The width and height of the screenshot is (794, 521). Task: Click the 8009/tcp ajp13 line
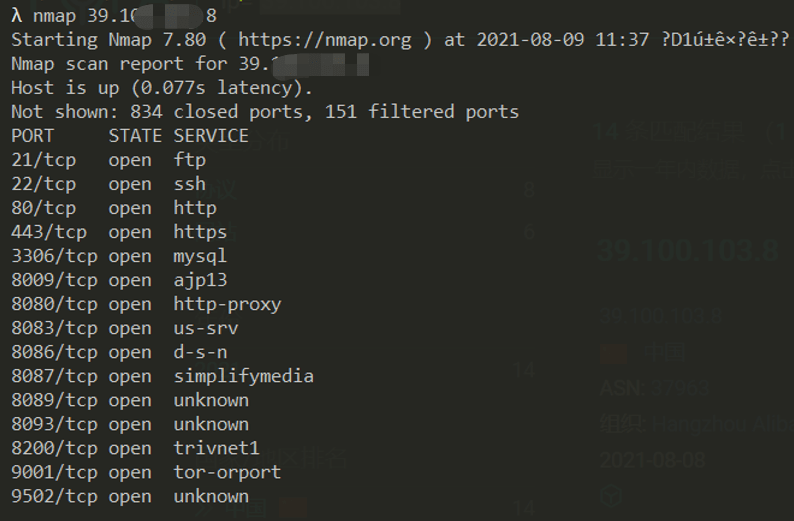pyautogui.click(x=119, y=280)
